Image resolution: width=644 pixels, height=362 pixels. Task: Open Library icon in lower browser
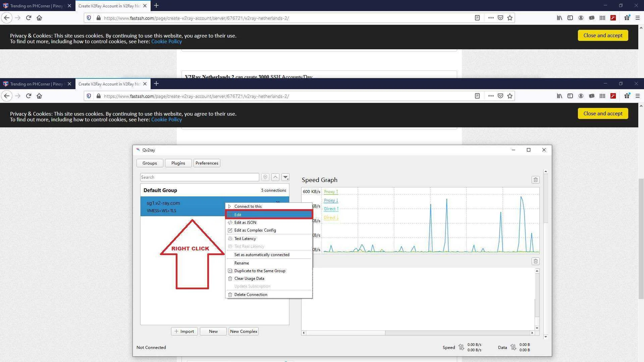559,96
